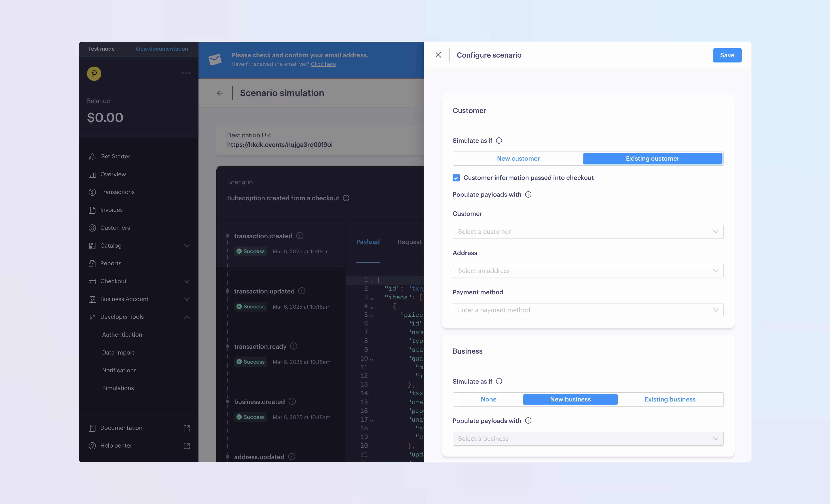Switch to the Payload tab
830x504 pixels.
368,242
